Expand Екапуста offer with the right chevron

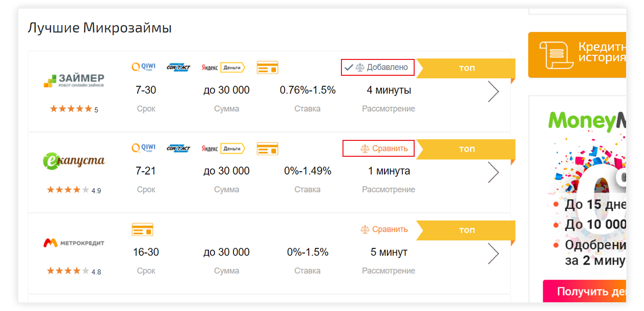(493, 173)
